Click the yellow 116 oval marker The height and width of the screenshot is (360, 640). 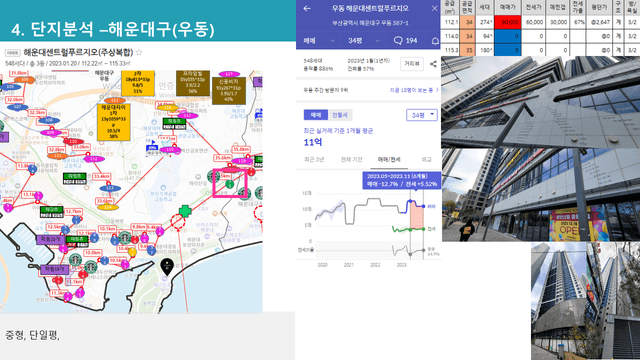[168, 108]
